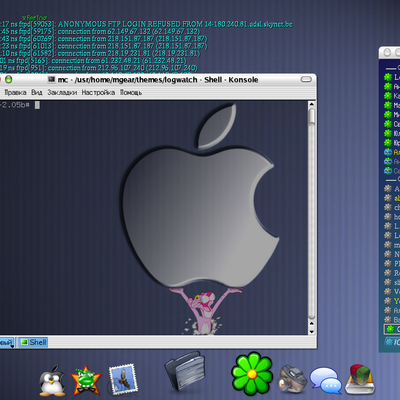Viewport: 400px width, 400px height.
Task: Open the camera dock icon
Action: click(x=291, y=379)
